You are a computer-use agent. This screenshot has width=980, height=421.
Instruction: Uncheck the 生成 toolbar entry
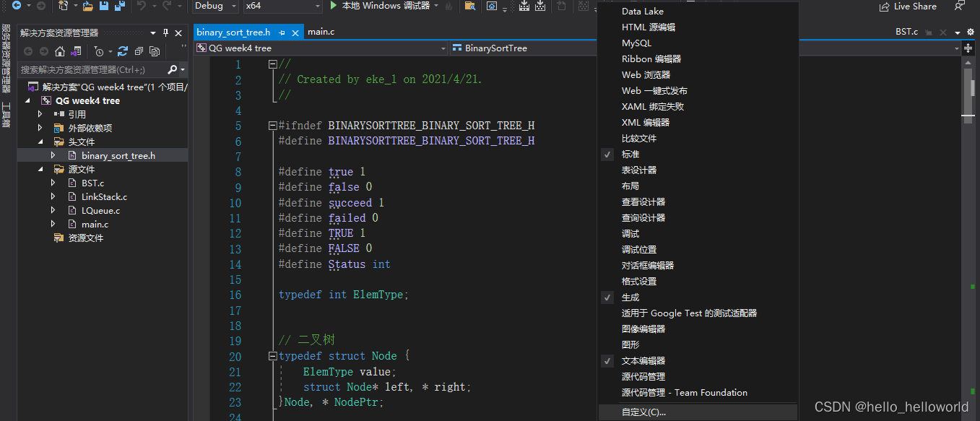(x=628, y=297)
